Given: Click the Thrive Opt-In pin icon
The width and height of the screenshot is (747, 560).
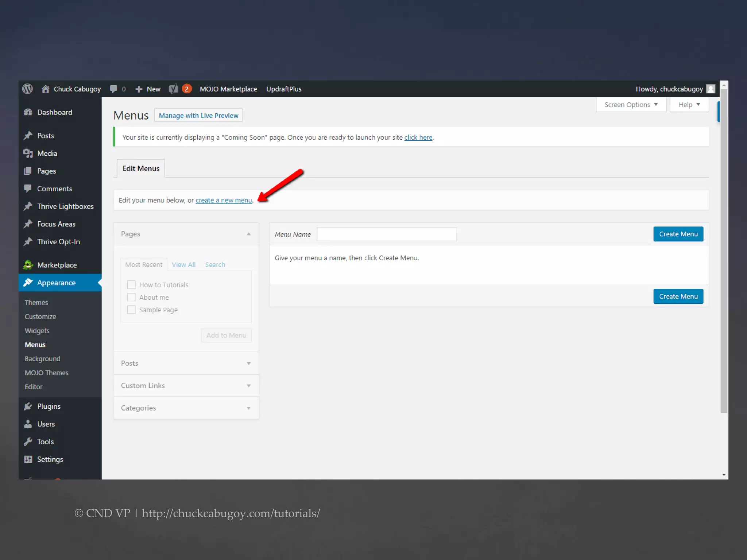Looking at the screenshot, I should tap(28, 242).
